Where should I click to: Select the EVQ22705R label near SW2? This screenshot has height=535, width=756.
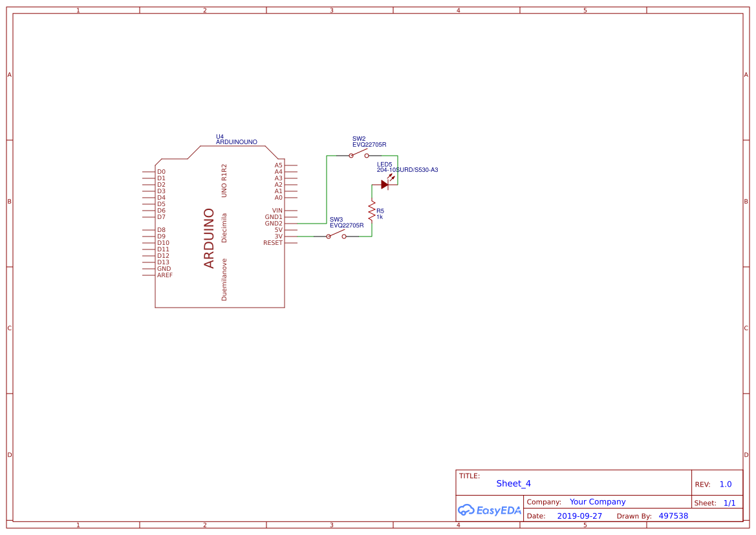[369, 145]
